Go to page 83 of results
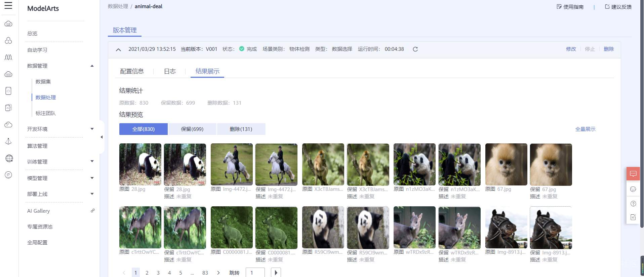Image resolution: width=644 pixels, height=277 pixels. (205, 273)
